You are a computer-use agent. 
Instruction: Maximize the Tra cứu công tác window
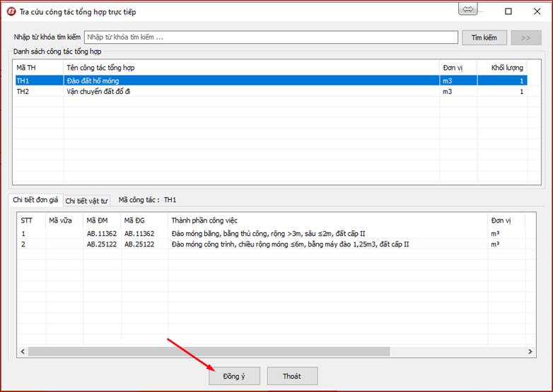pos(508,11)
